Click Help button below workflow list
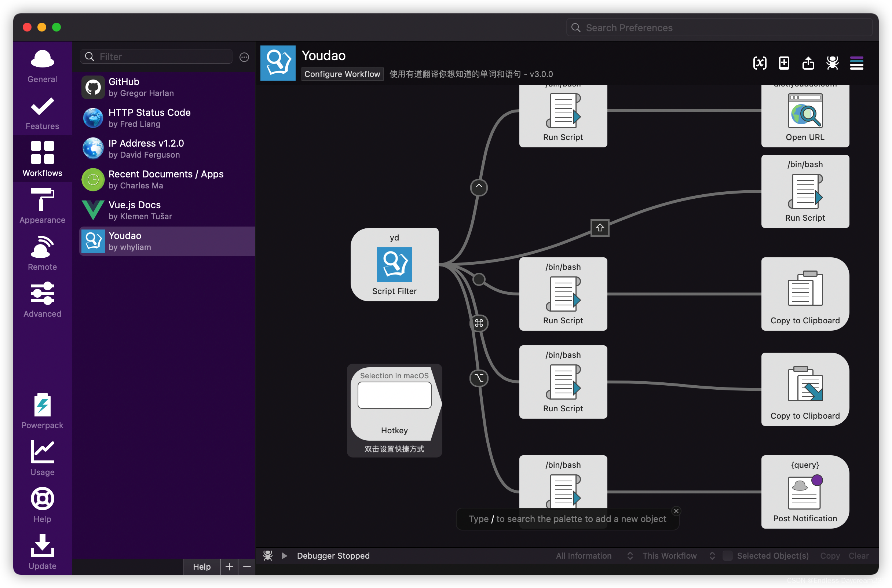Screen dimensions: 892x588 coord(202,567)
